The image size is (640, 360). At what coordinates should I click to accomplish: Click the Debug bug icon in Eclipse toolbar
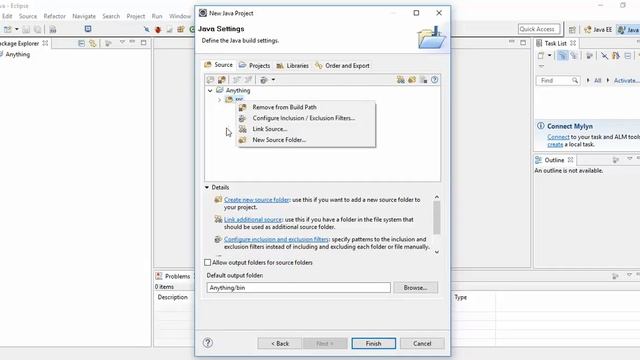158,29
